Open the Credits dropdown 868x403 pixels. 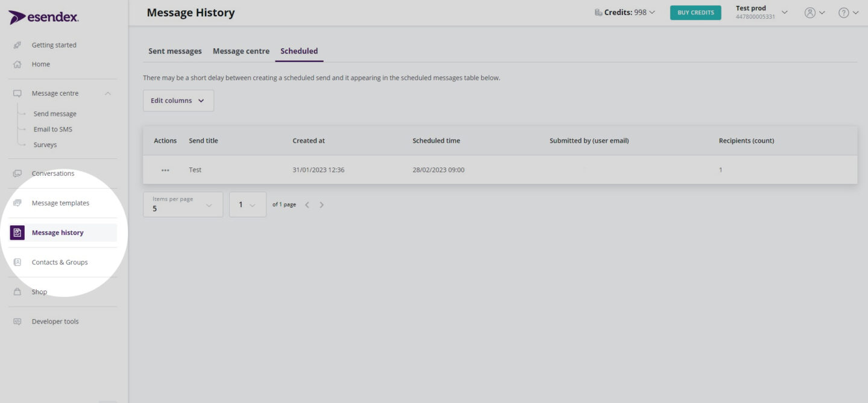(626, 11)
